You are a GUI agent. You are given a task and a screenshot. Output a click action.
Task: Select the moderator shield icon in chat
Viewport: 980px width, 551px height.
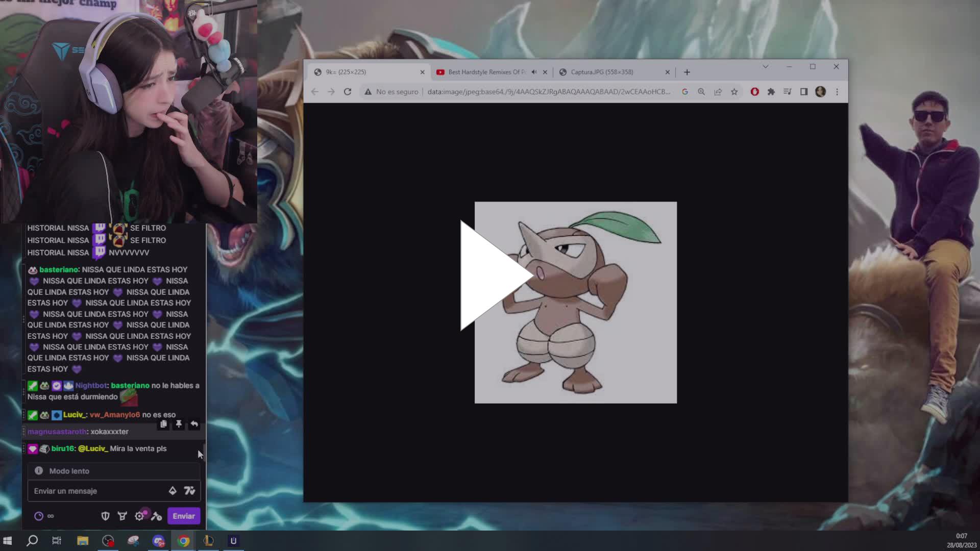click(x=105, y=516)
